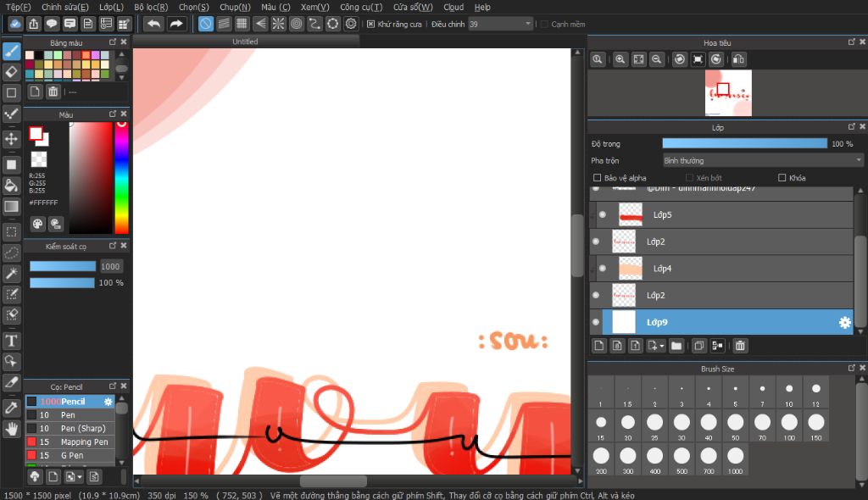
Task: Hide the Lớp5 layer
Action: point(603,215)
